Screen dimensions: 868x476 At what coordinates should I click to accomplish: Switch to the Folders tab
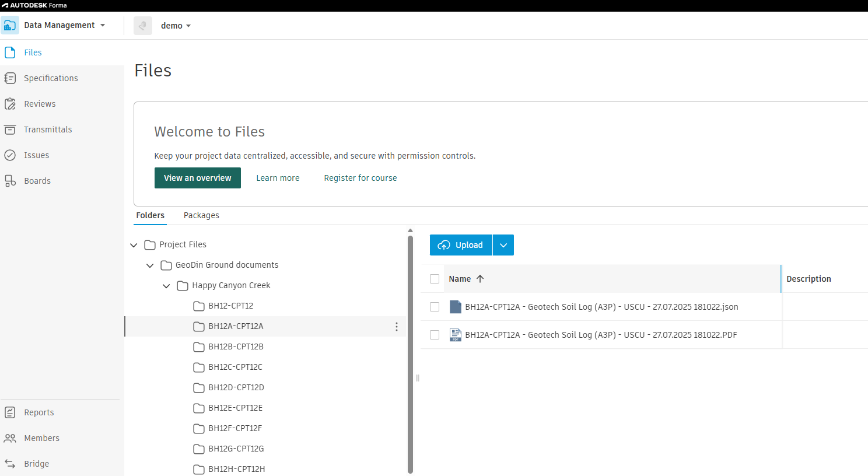click(150, 215)
